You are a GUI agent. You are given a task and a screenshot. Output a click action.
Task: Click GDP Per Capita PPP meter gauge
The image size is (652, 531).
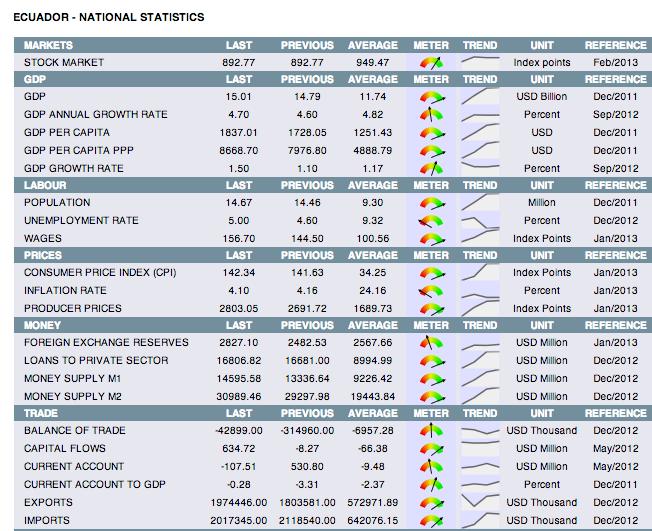(432, 151)
